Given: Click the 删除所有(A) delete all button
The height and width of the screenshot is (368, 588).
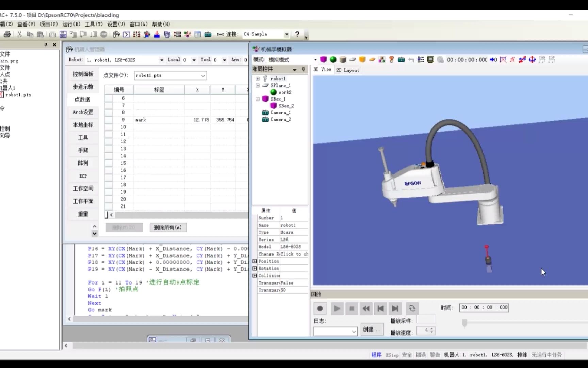Looking at the screenshot, I should click(x=168, y=228).
